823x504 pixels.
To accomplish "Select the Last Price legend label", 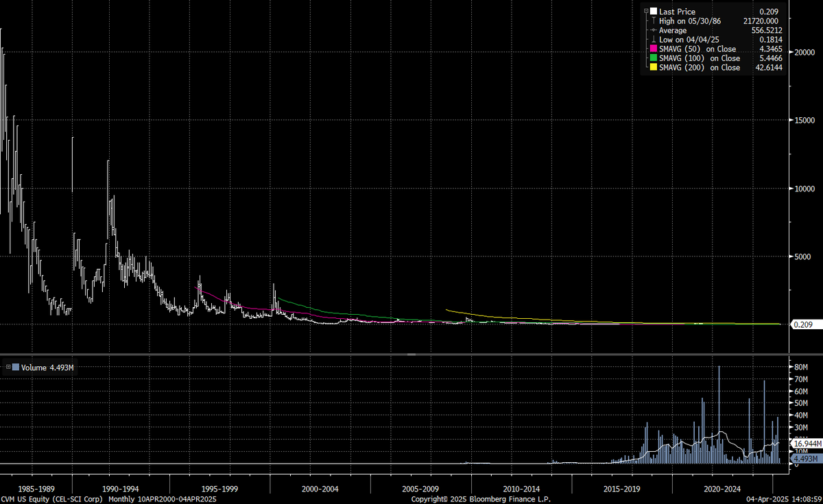I will click(677, 12).
